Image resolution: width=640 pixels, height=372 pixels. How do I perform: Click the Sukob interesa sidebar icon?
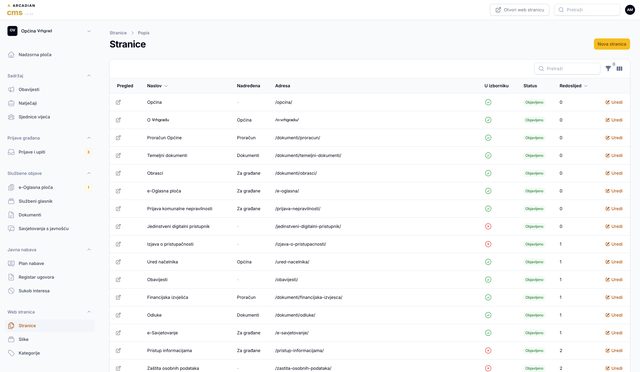click(11, 291)
